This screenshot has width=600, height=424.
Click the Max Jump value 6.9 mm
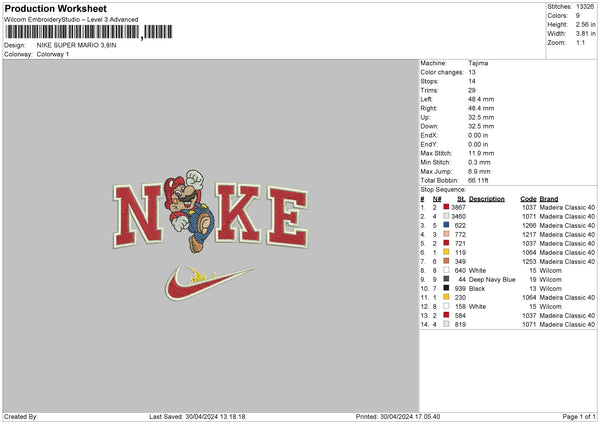[x=479, y=171]
